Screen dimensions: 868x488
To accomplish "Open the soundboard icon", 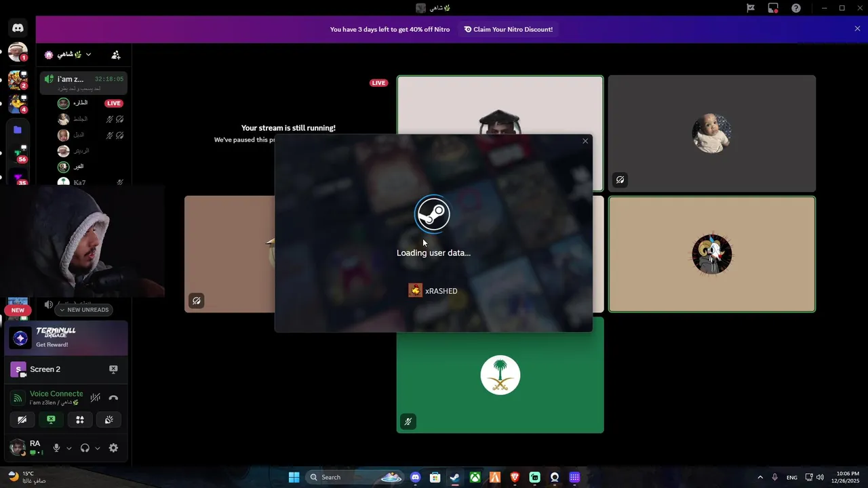I will coord(109,420).
